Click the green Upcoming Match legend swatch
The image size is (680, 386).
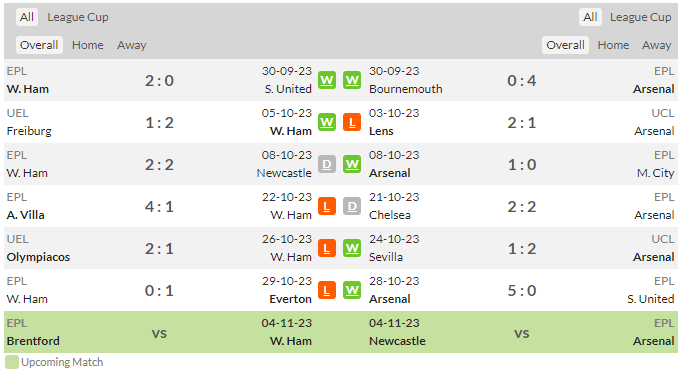(x=12, y=362)
